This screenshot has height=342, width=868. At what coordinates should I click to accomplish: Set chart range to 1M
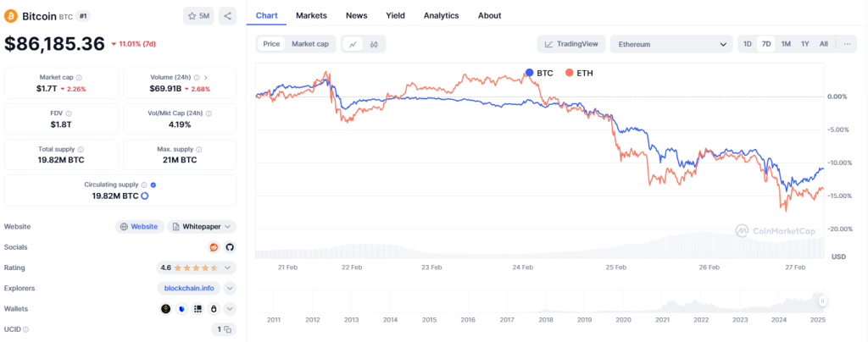pyautogui.click(x=786, y=44)
